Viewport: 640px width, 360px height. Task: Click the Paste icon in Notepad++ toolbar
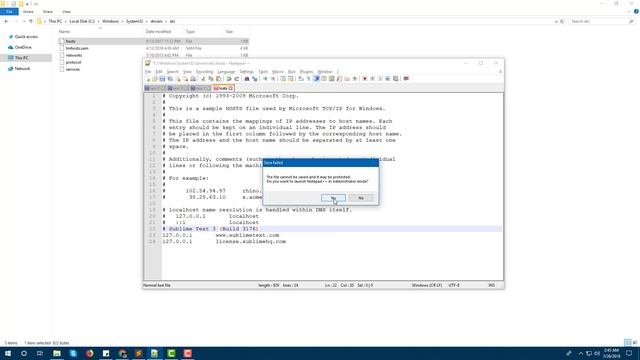[x=218, y=79]
